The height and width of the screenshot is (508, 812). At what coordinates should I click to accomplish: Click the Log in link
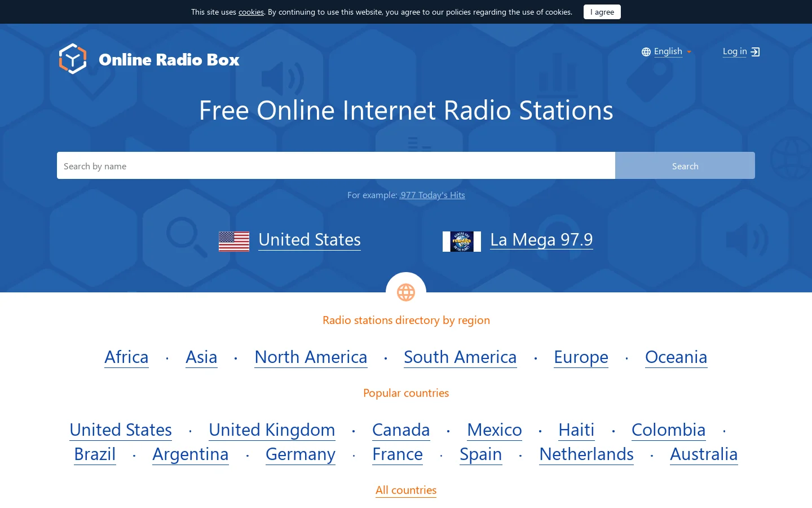click(x=735, y=51)
